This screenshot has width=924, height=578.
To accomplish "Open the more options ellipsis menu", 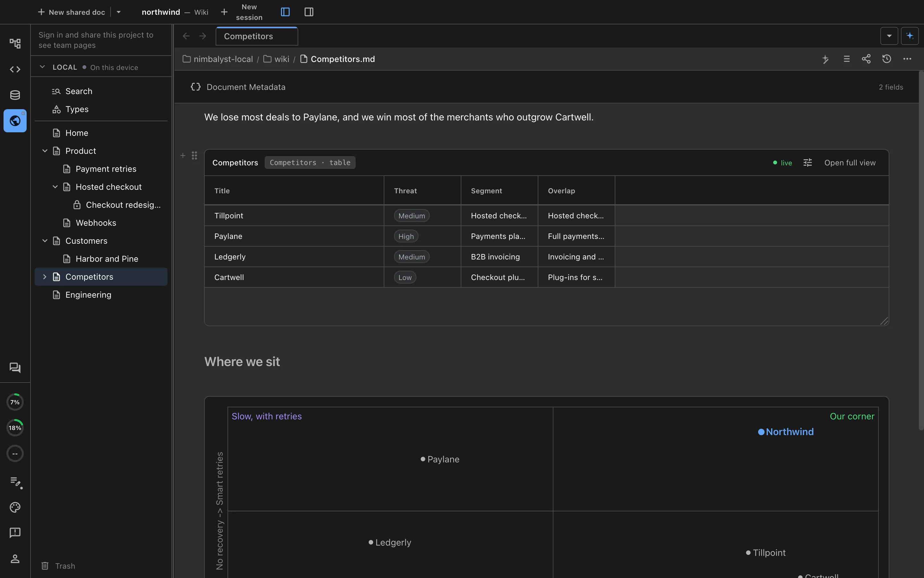I will click(907, 59).
